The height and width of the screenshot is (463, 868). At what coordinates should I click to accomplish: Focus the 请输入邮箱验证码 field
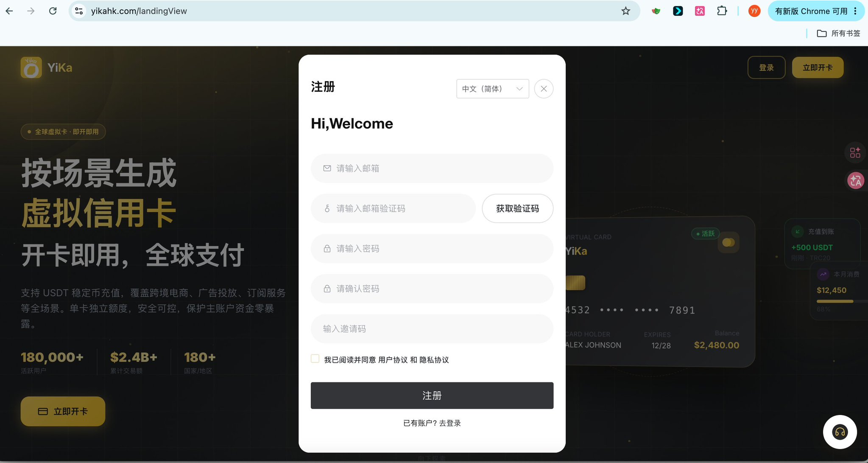pyautogui.click(x=393, y=208)
